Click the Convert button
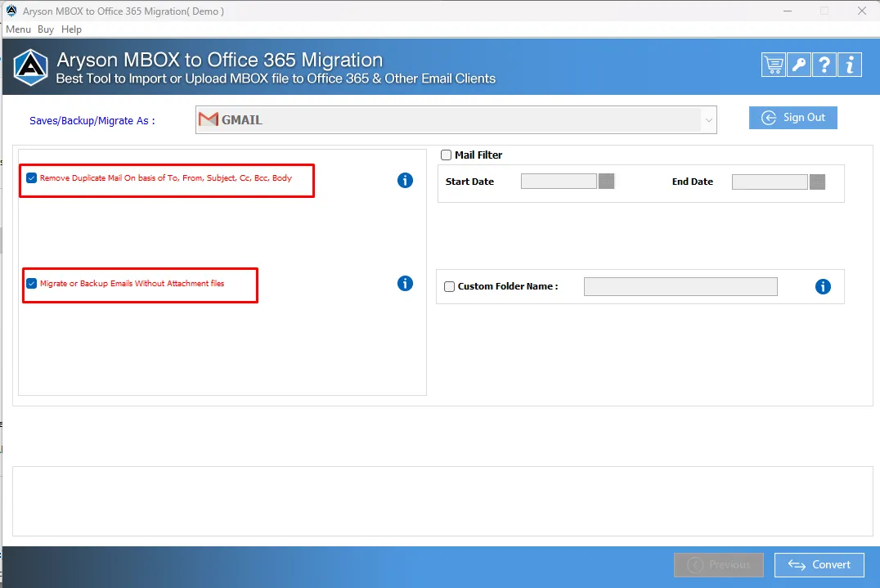The image size is (880, 588). pos(819,565)
